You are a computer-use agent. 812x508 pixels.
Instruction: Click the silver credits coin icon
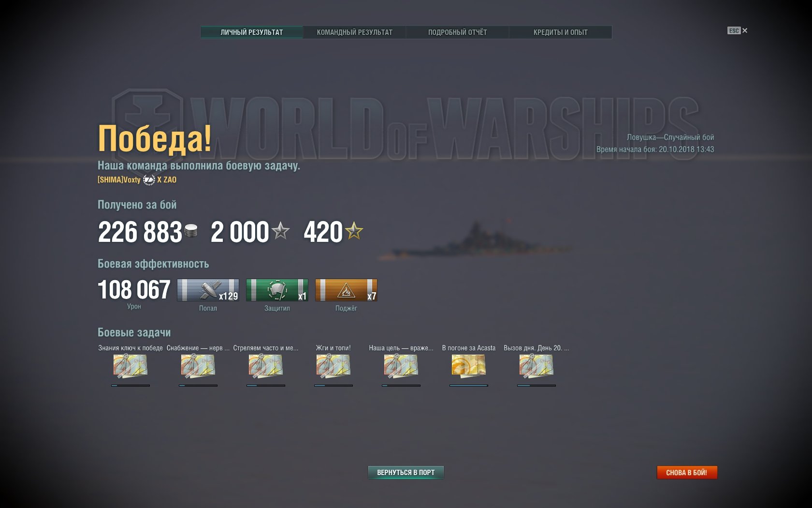tap(191, 231)
